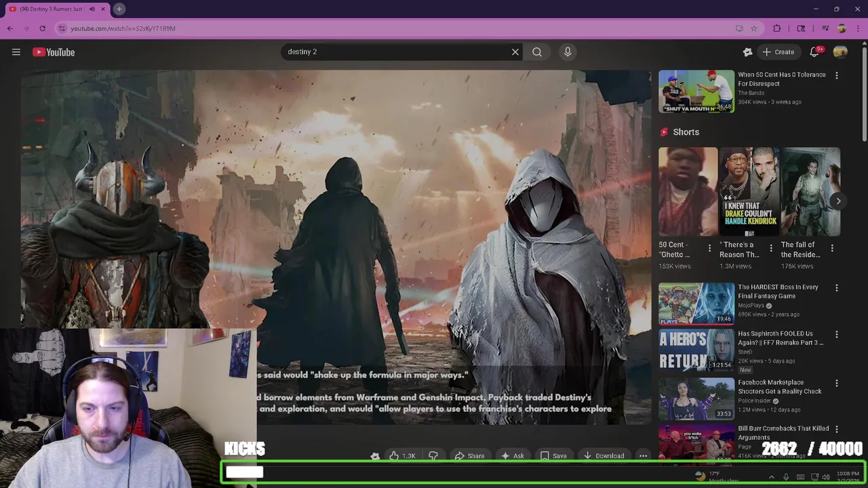Click the icon left of Create
The image size is (868, 488).
[x=747, y=52]
